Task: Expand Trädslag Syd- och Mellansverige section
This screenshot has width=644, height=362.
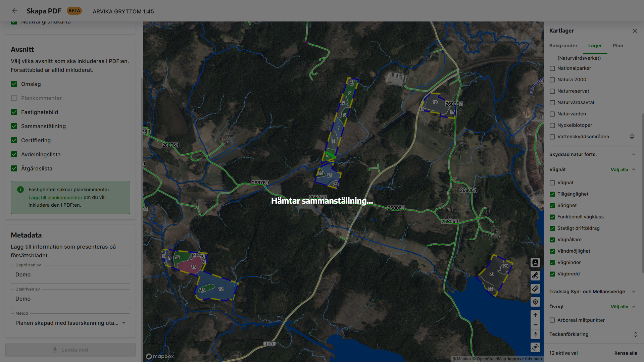Action: coord(593,292)
